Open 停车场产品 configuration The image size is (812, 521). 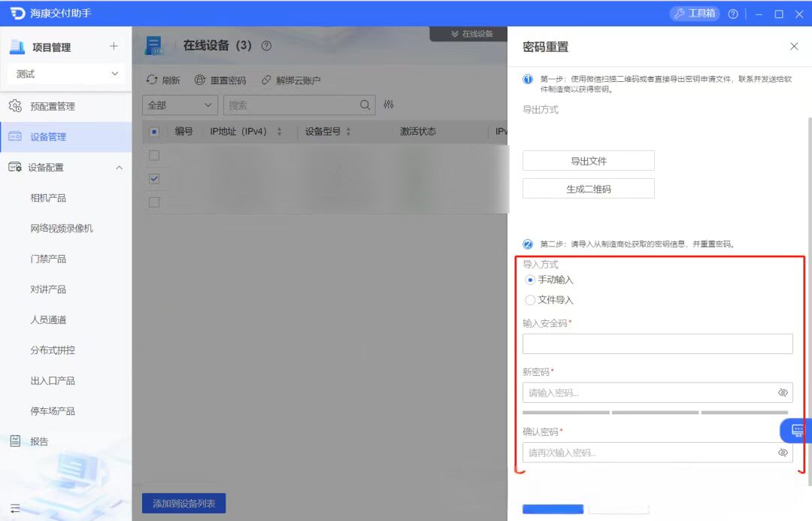53,411
